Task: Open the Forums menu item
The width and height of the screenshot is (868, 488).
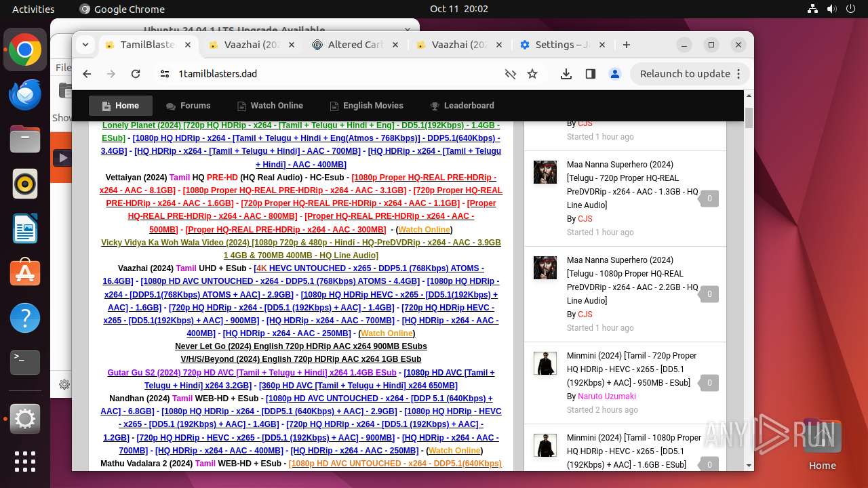Action: [188, 106]
